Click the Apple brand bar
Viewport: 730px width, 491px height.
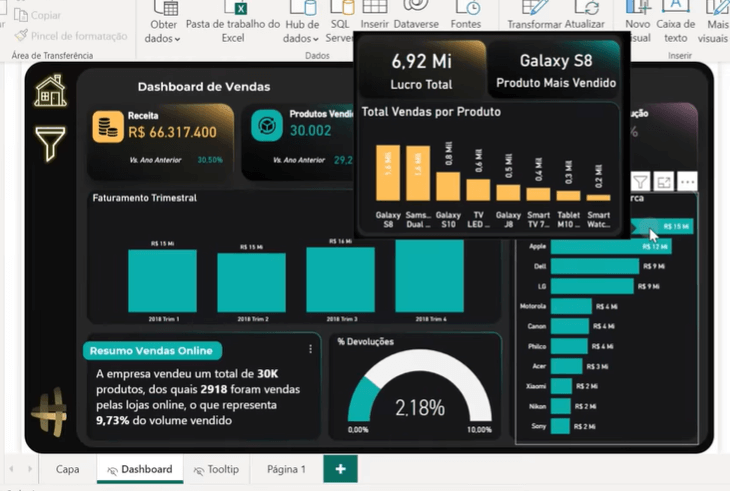click(611, 246)
